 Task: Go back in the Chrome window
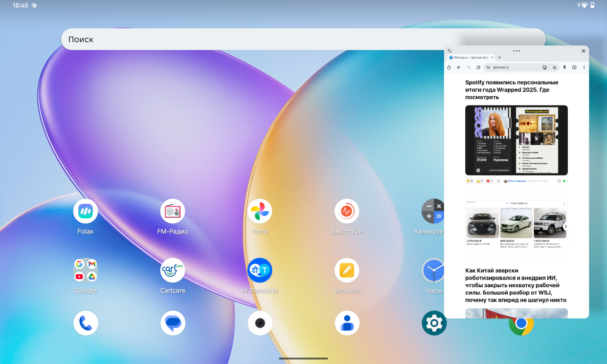(x=459, y=67)
